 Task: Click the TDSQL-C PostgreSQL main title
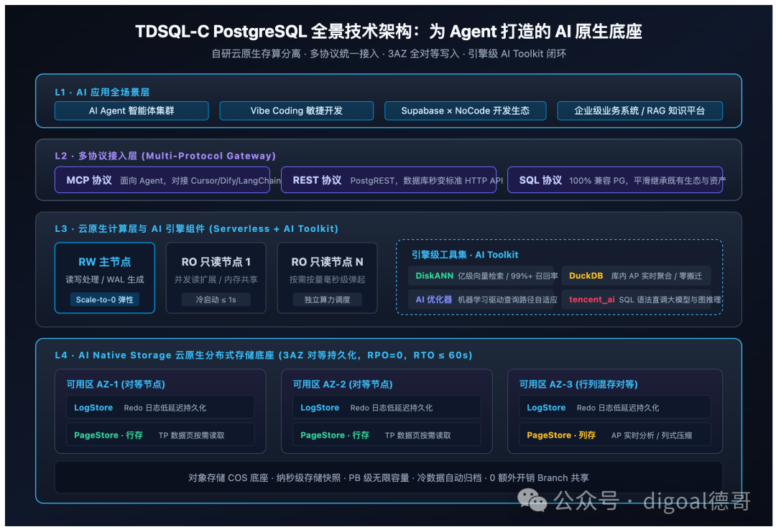pos(389,31)
